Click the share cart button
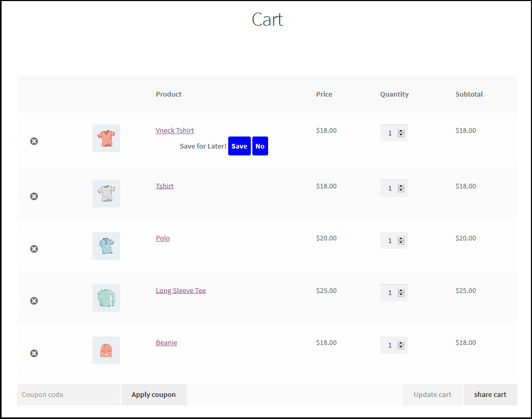This screenshot has height=419, width=532. 490,395
